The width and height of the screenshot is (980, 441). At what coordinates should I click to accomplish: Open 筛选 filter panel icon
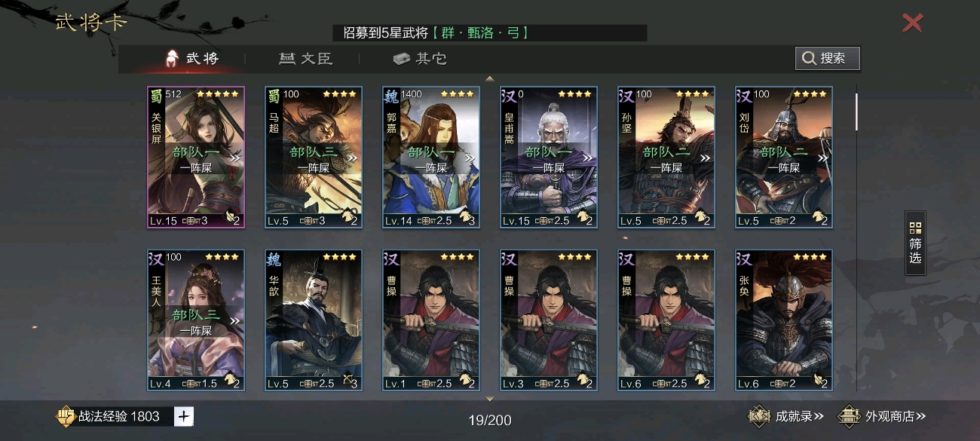915,243
